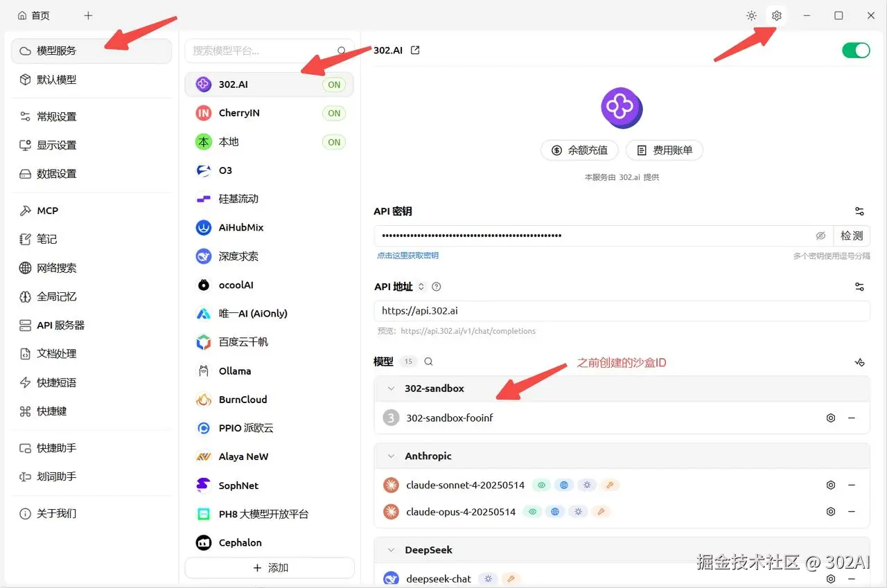Click the 余额充值 button
Screen dimensions: 887x588
coord(579,150)
